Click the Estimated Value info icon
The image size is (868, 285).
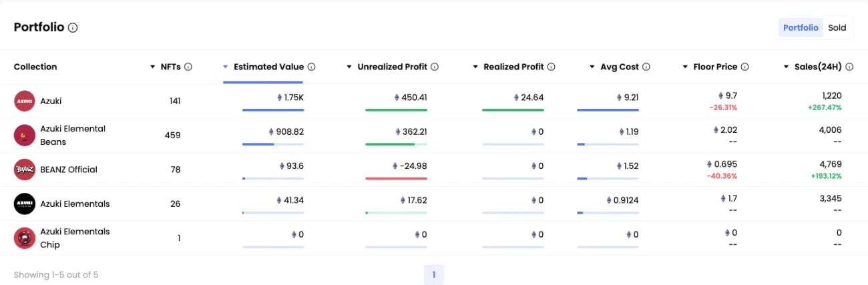312,67
